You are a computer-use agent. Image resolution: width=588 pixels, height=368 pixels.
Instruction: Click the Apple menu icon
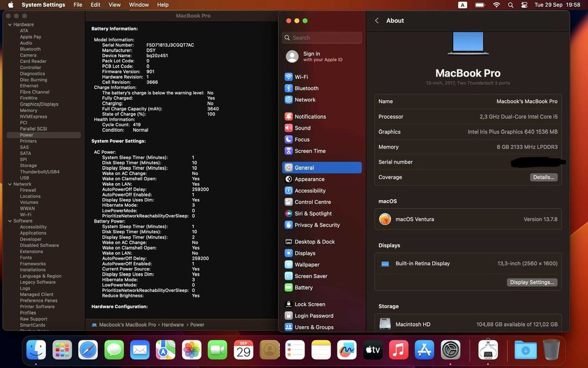(11, 5)
